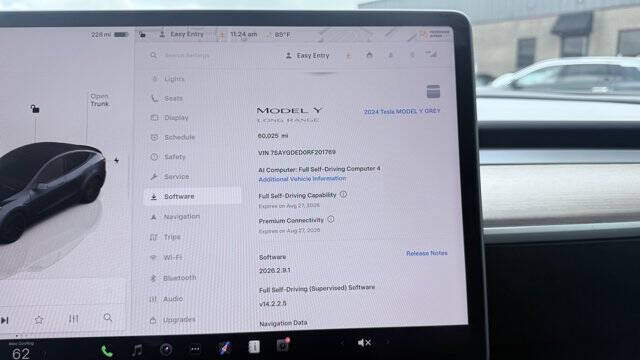Open the media equalizer sliders icon

(73, 319)
